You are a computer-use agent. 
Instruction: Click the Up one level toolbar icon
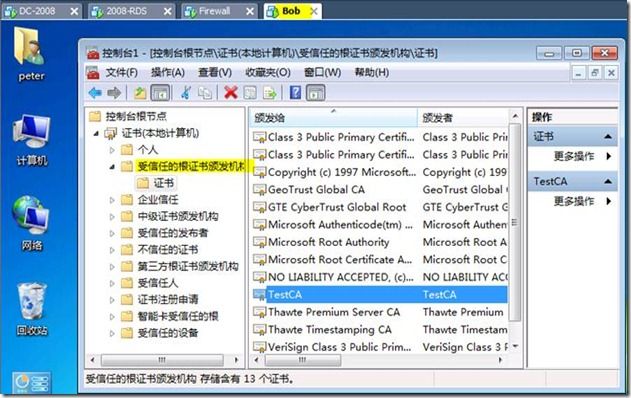coord(140,93)
